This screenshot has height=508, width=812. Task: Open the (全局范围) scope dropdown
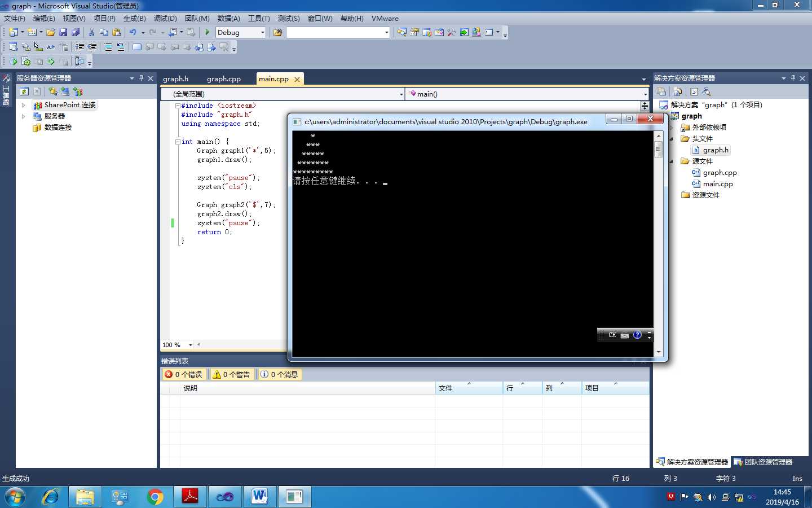(401, 94)
